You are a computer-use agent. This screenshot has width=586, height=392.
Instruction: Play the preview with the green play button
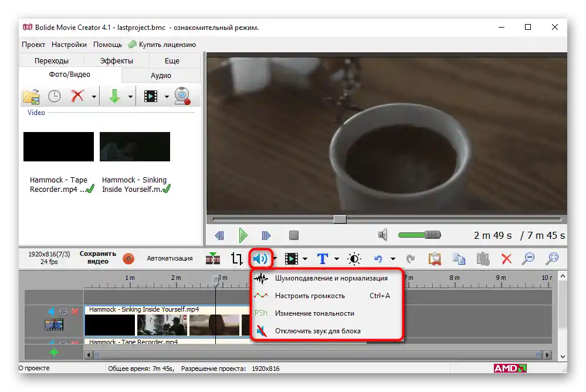pos(243,235)
